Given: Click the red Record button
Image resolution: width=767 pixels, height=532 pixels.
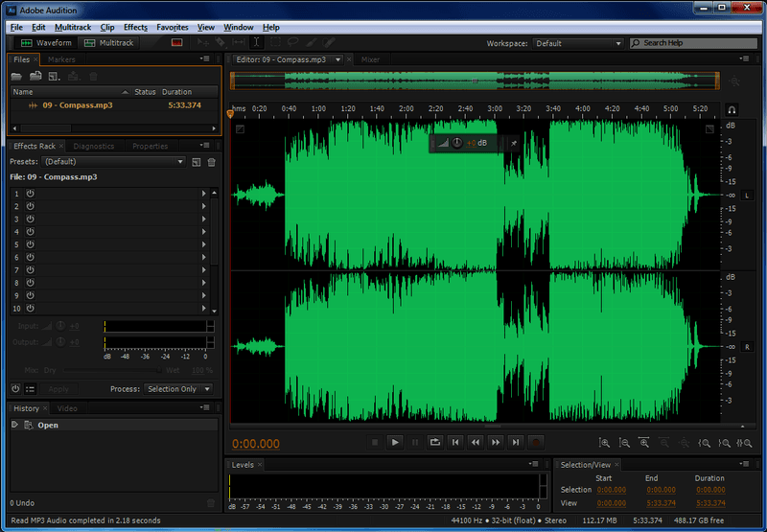Looking at the screenshot, I should [x=536, y=443].
